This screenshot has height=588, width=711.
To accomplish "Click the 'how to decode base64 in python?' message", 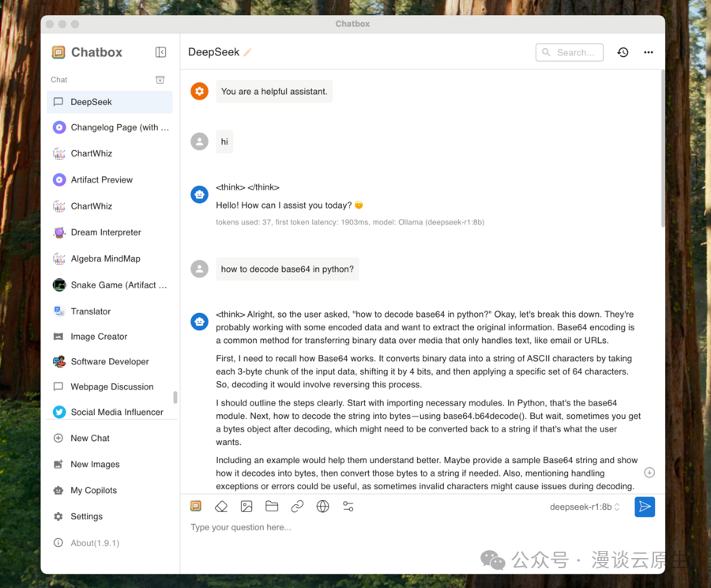I will pos(287,269).
